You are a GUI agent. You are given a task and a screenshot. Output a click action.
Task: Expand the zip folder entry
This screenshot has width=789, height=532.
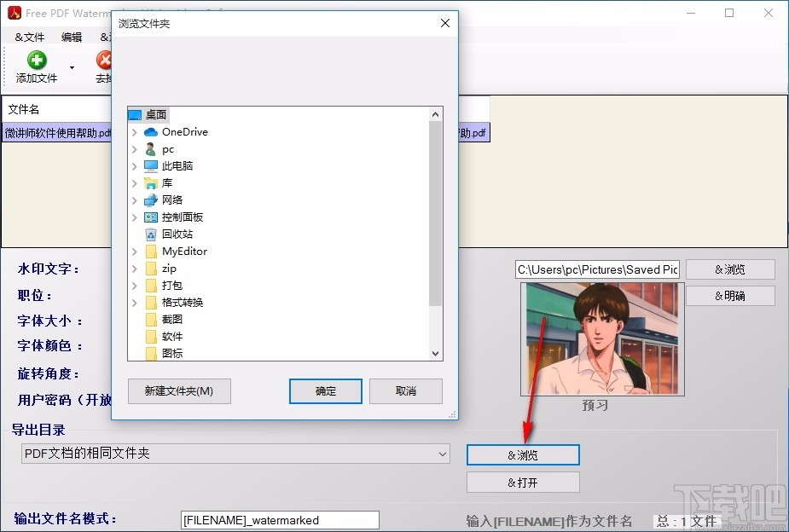[134, 268]
